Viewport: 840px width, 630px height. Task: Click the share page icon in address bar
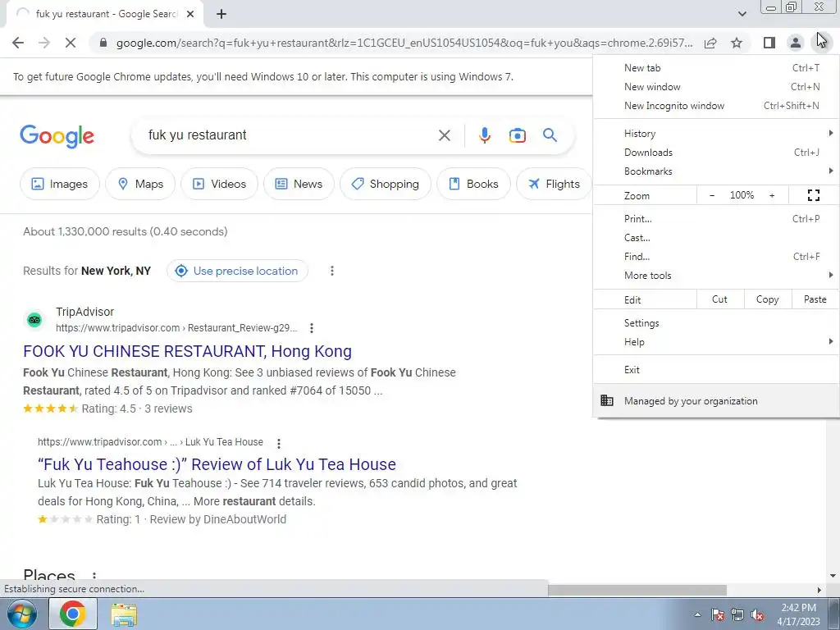(710, 43)
